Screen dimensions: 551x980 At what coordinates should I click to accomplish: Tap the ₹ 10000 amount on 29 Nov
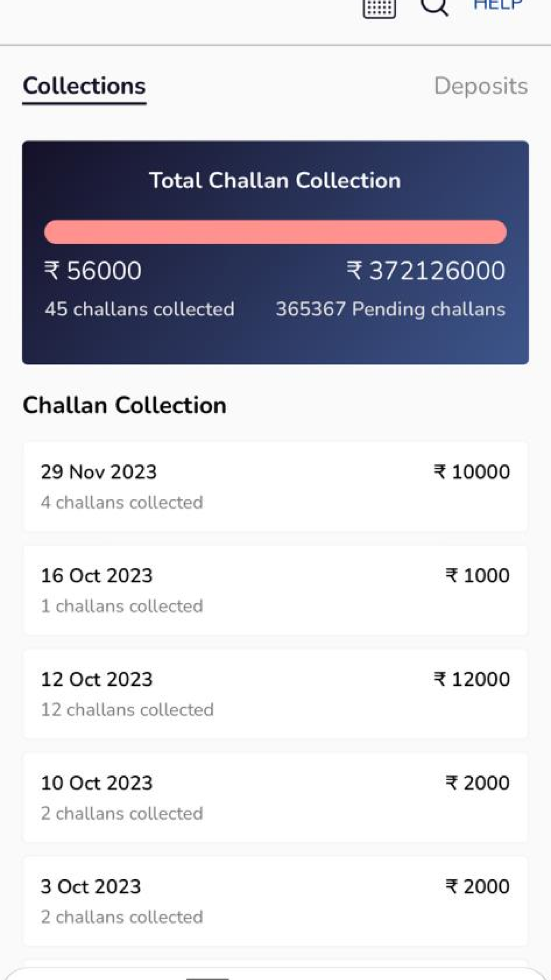(472, 472)
